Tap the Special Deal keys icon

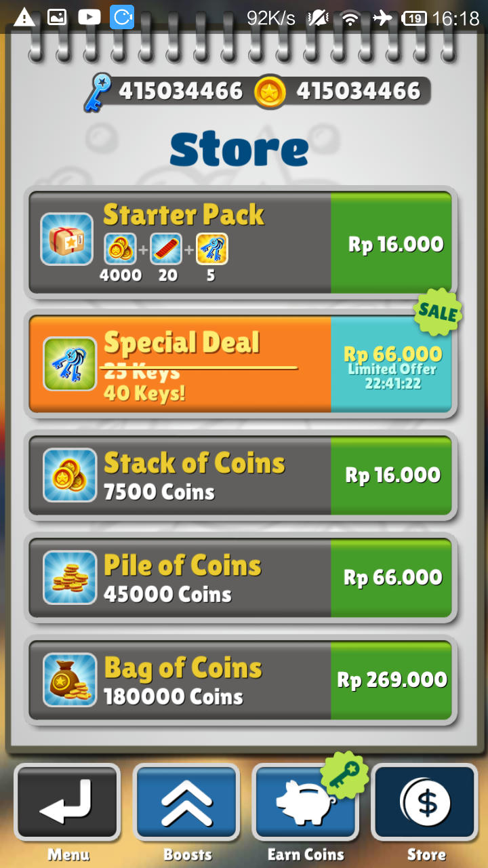[70, 364]
